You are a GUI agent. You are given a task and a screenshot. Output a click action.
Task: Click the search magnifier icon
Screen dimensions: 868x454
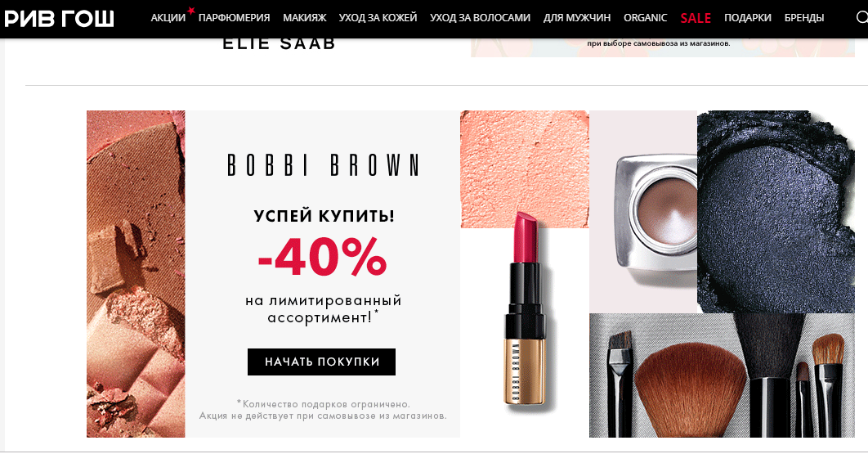pyautogui.click(x=862, y=18)
